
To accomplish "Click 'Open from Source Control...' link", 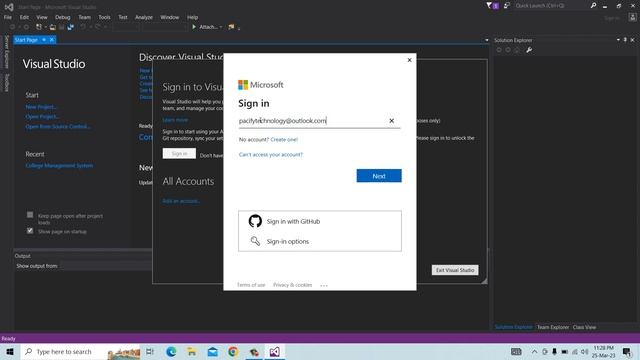I will (x=58, y=127).
